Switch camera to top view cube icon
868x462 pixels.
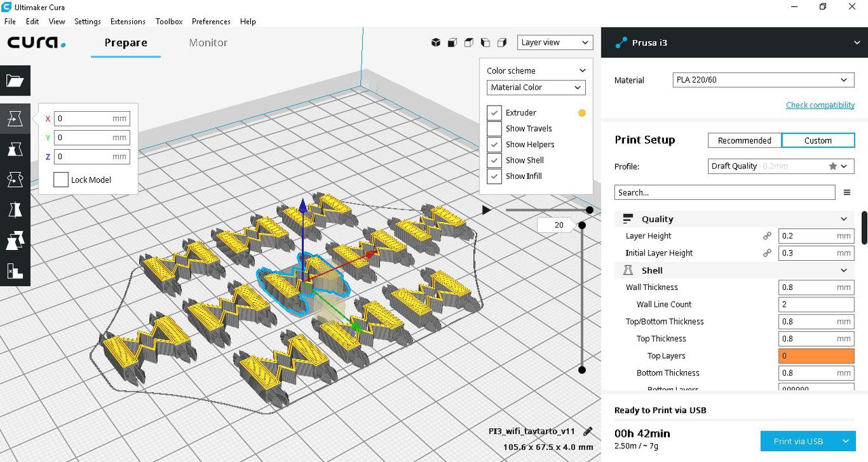[x=469, y=43]
